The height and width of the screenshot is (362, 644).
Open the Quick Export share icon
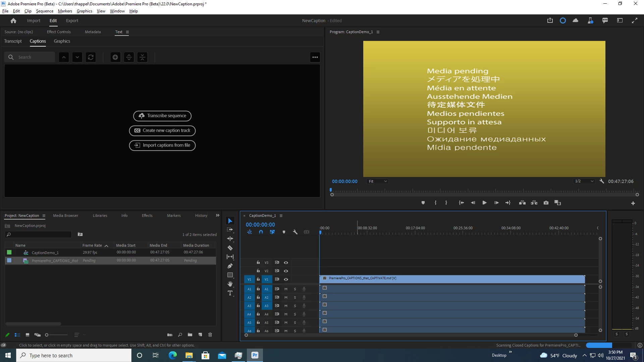click(x=550, y=20)
